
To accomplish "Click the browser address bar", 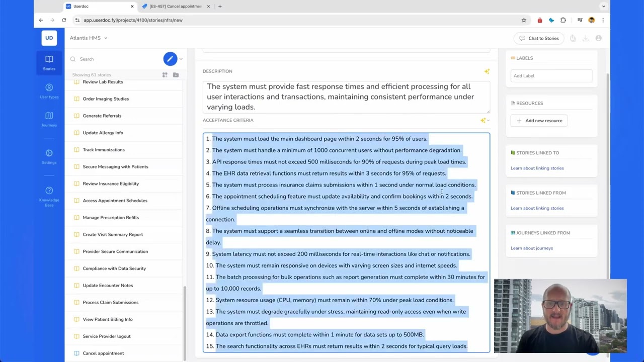I will (299, 20).
